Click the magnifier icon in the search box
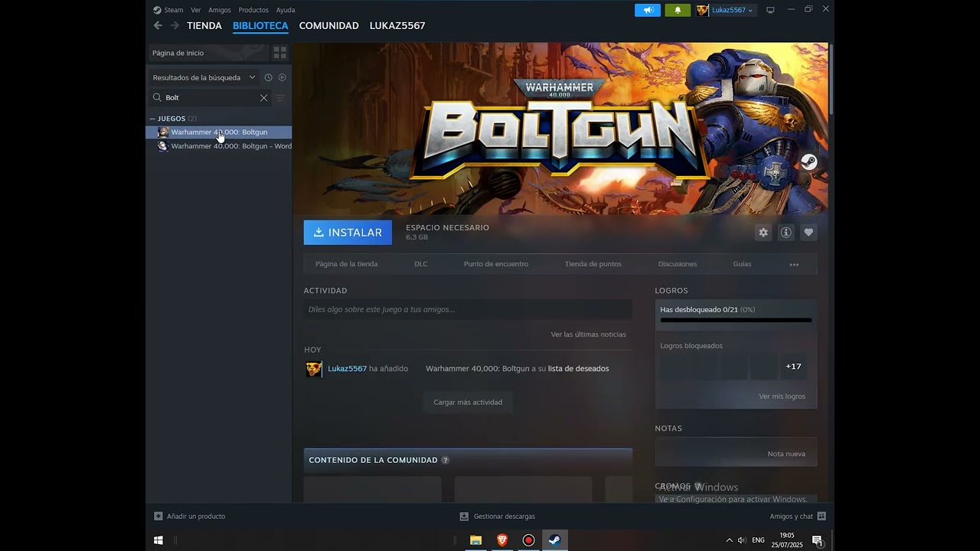 tap(157, 97)
